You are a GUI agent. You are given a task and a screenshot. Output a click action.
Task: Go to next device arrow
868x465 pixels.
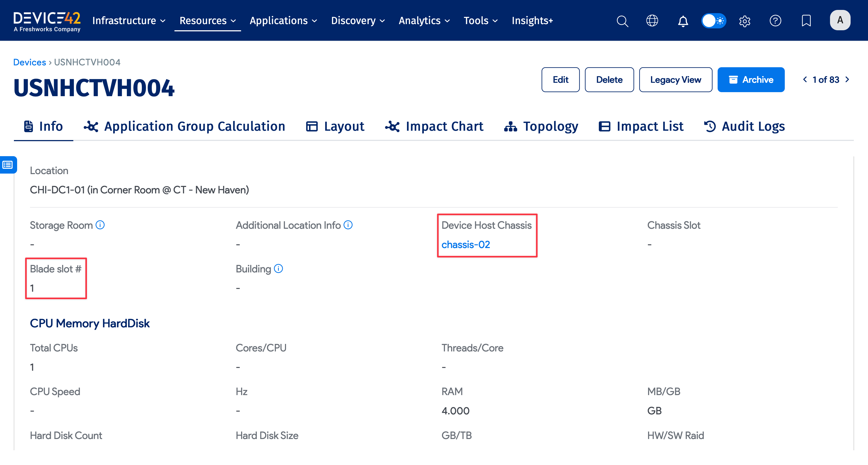click(x=847, y=80)
